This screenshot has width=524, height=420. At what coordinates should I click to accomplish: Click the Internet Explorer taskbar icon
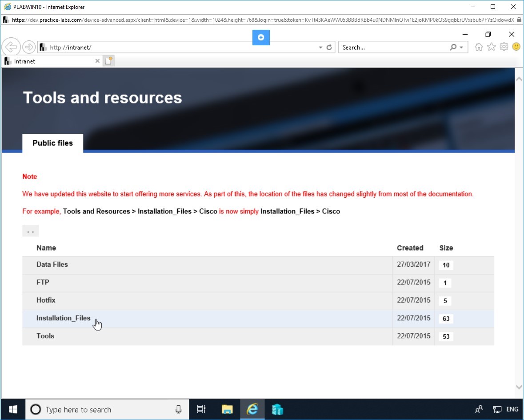click(252, 409)
